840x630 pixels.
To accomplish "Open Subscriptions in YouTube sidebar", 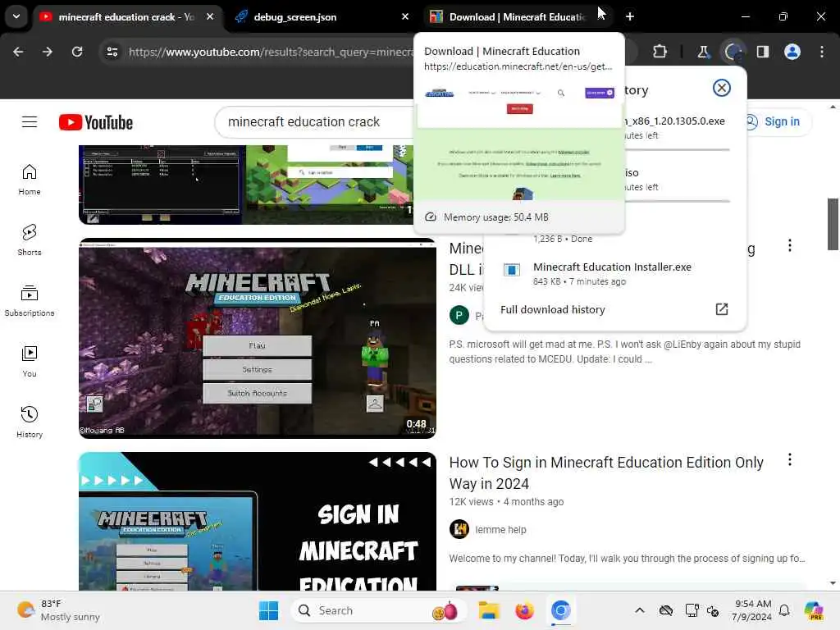I will tap(30, 301).
